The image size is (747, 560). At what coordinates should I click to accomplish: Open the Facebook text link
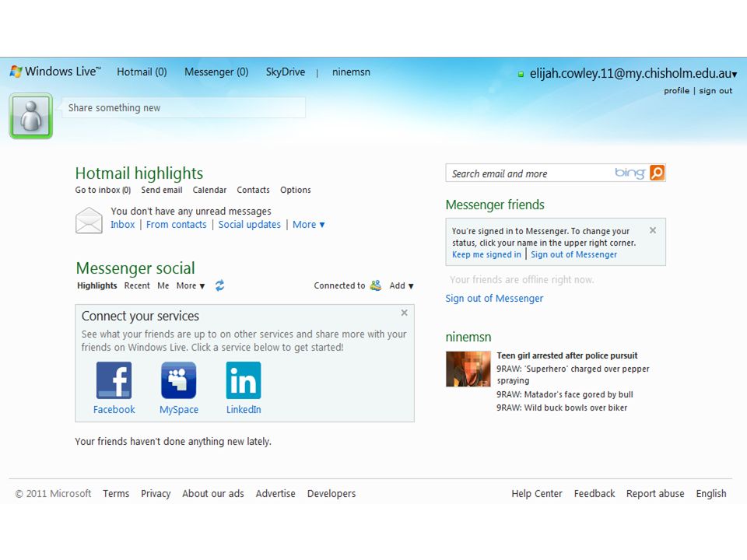pos(114,410)
